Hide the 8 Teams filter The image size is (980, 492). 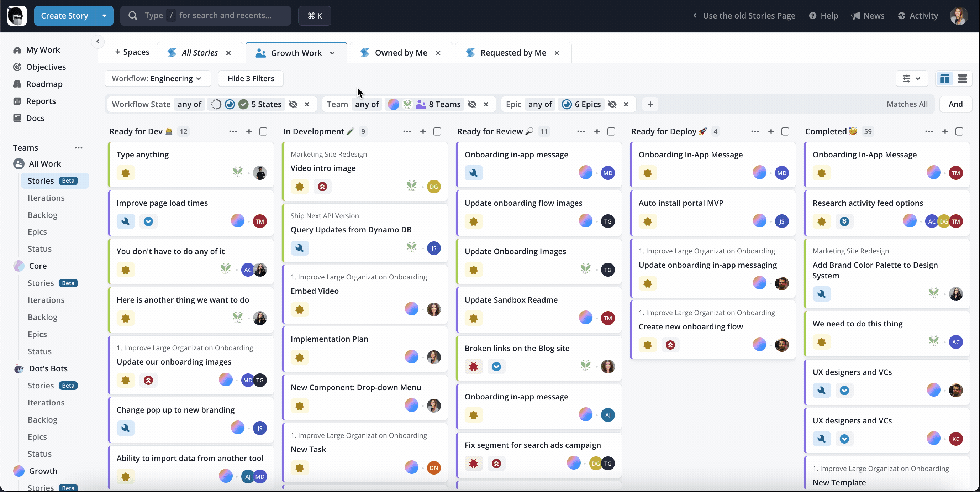pos(472,104)
